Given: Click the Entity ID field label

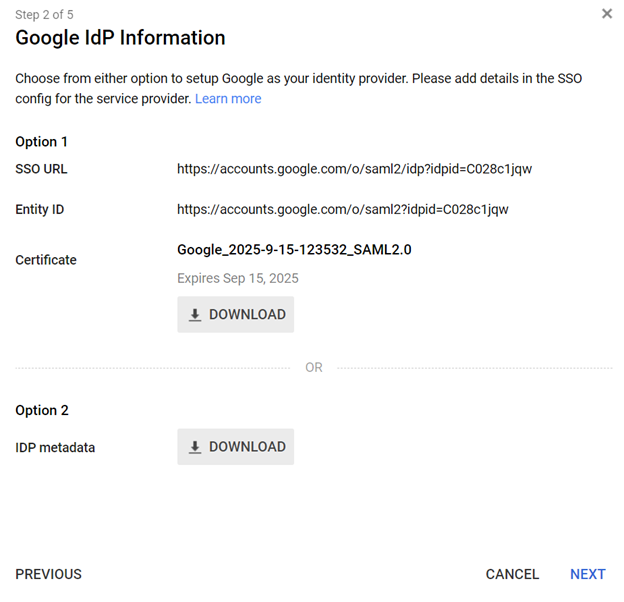Looking at the screenshot, I should 40,210.
